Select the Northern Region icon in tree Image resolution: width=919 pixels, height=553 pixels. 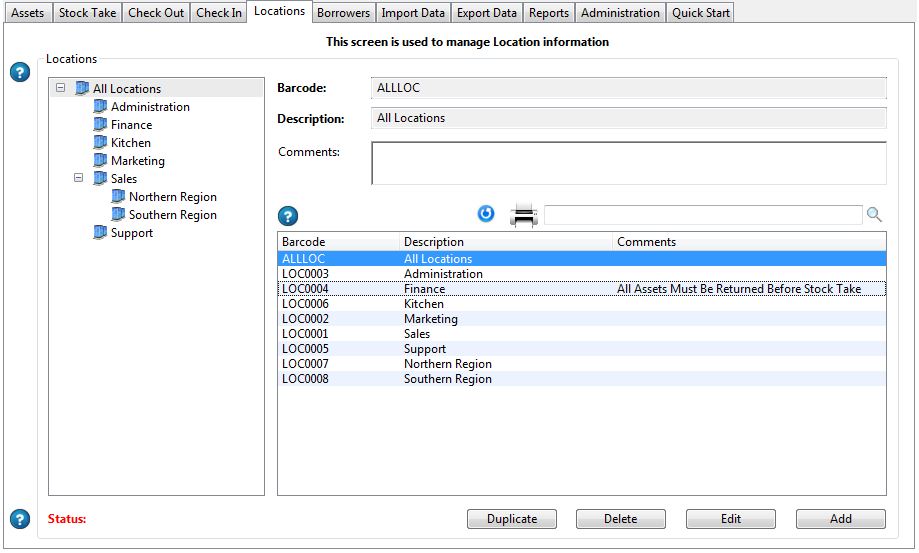[x=118, y=197]
